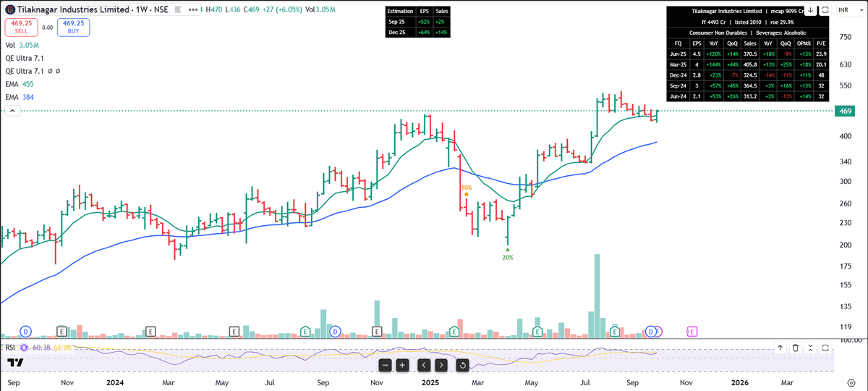The image size is (868, 391).
Task: Click the Estimation header cell
Action: tap(401, 12)
